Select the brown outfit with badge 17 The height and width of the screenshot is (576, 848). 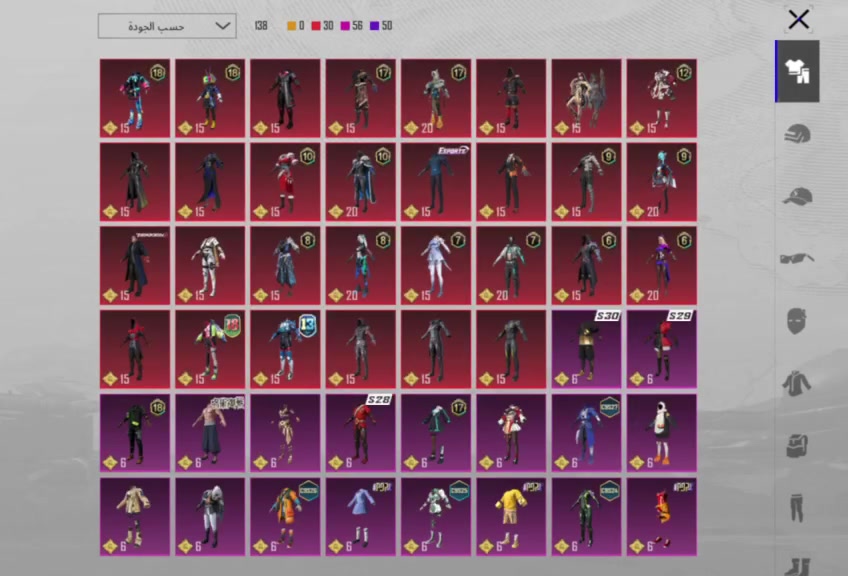tap(361, 98)
